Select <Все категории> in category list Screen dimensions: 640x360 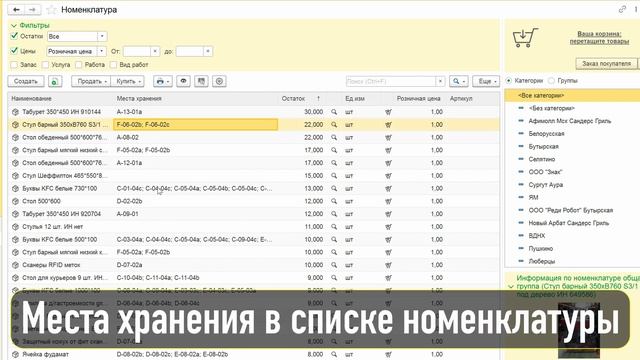click(572, 96)
